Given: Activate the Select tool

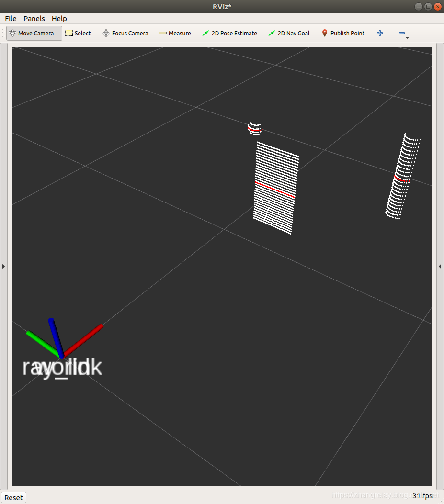Looking at the screenshot, I should coord(78,33).
